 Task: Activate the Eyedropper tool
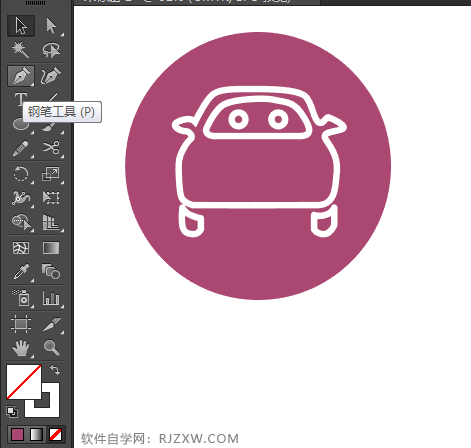[x=21, y=272]
